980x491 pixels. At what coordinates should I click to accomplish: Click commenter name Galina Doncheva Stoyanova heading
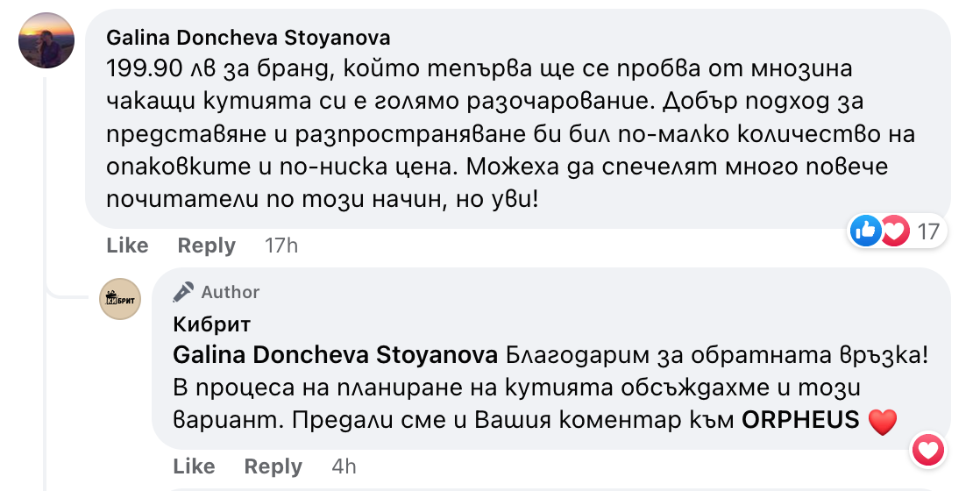(x=248, y=39)
